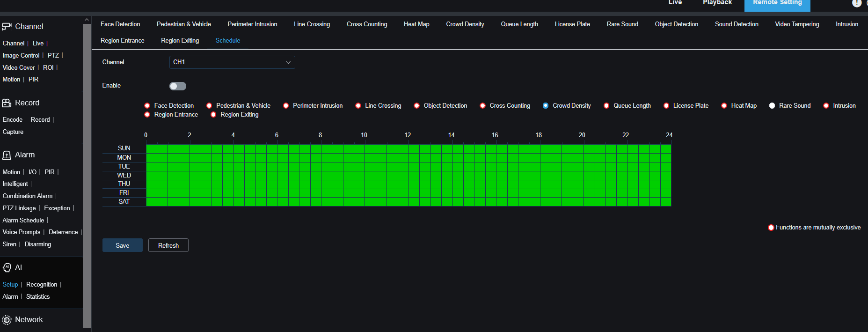Viewport: 868px width, 332px height.
Task: Switch to the Perimeter Intrusion tab
Action: (x=252, y=24)
